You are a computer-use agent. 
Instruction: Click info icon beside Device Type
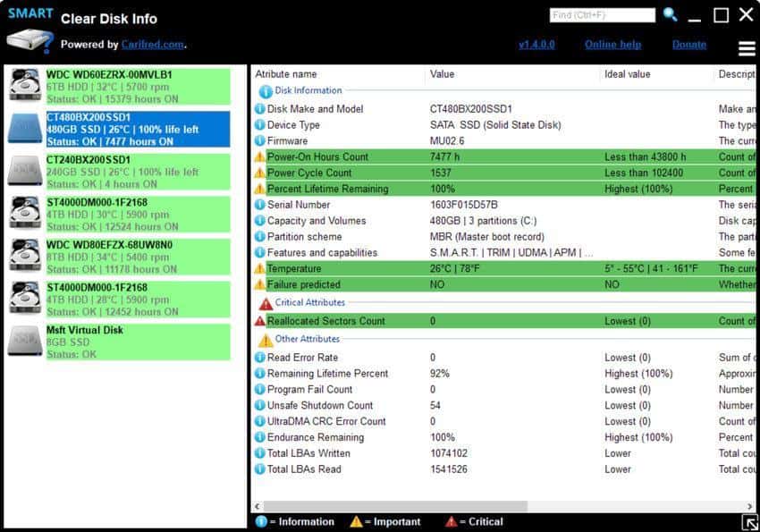[260, 125]
